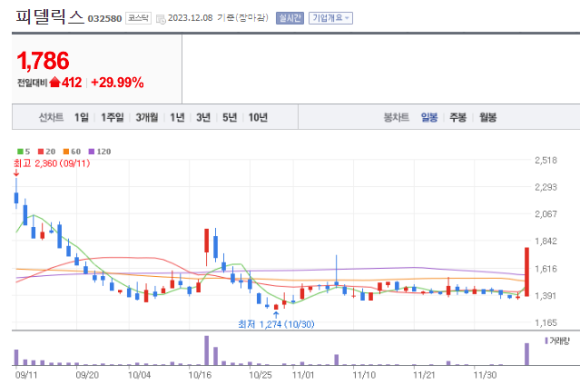Switch to the 1년 chart period
The width and height of the screenshot is (580, 385).
pos(177,118)
